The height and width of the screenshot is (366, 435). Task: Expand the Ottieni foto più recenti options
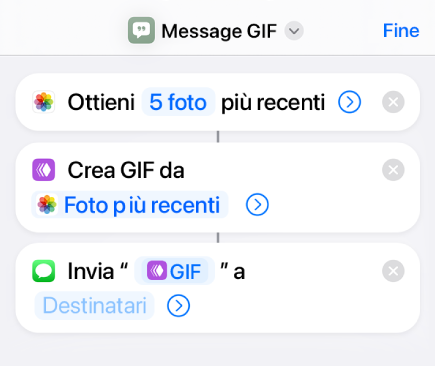[x=349, y=102]
